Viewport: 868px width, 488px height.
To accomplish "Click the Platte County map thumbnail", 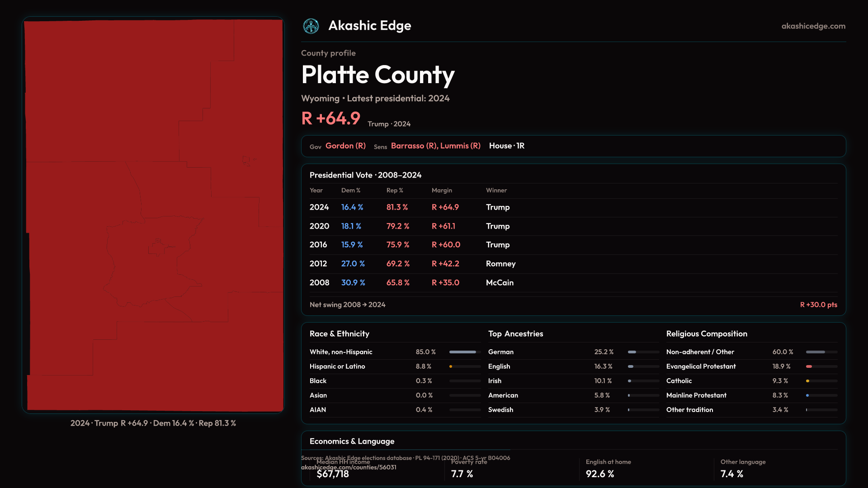I will (153, 215).
